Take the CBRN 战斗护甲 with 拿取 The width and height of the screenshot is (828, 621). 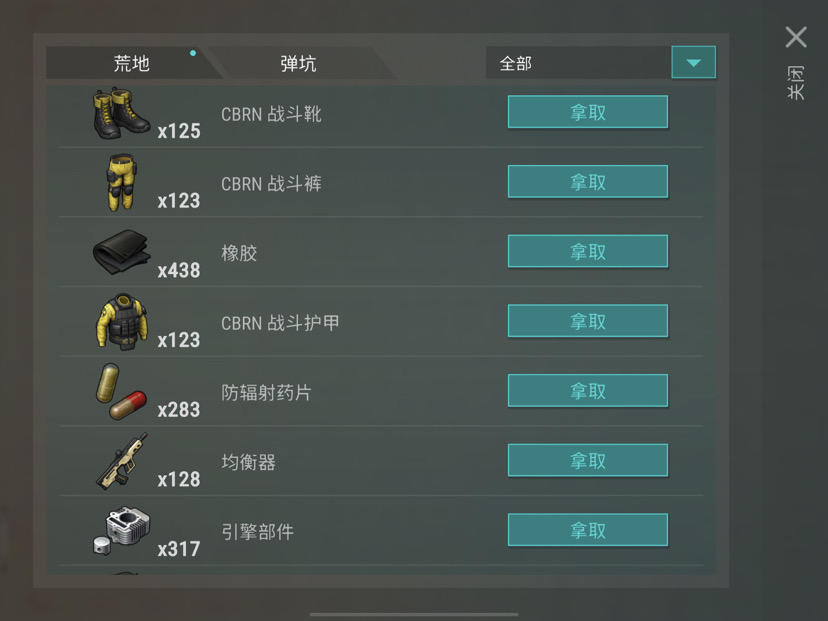point(588,321)
